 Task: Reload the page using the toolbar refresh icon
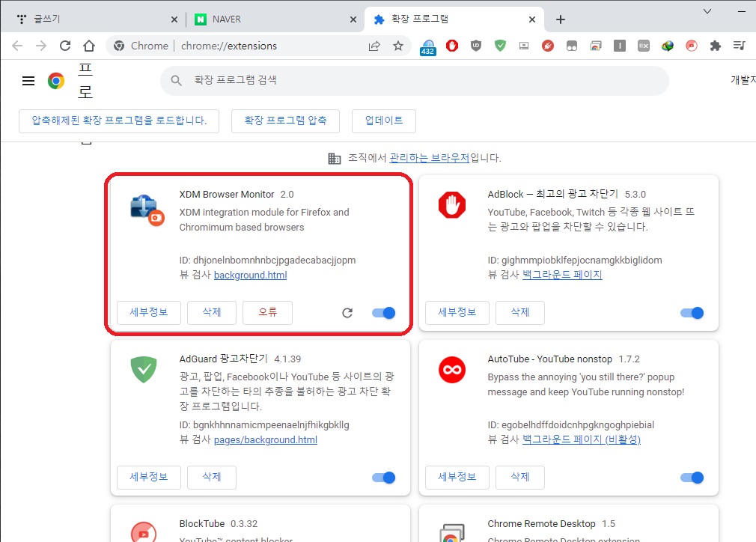point(65,46)
